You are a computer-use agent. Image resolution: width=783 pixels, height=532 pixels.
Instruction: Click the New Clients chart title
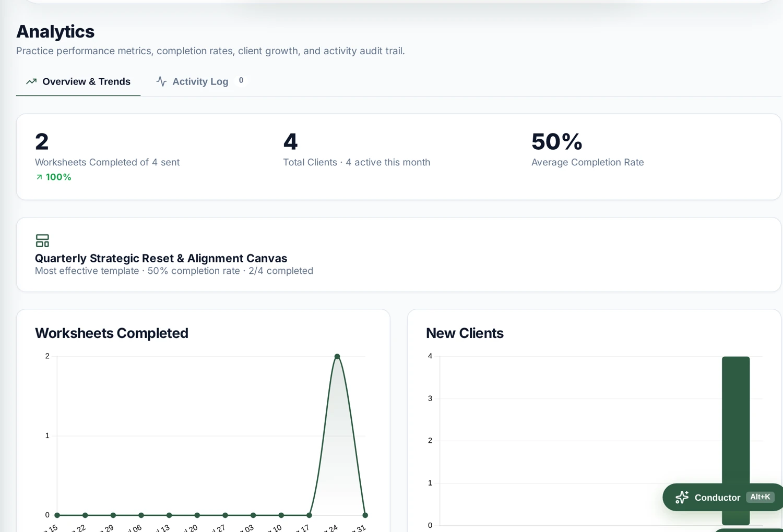465,333
